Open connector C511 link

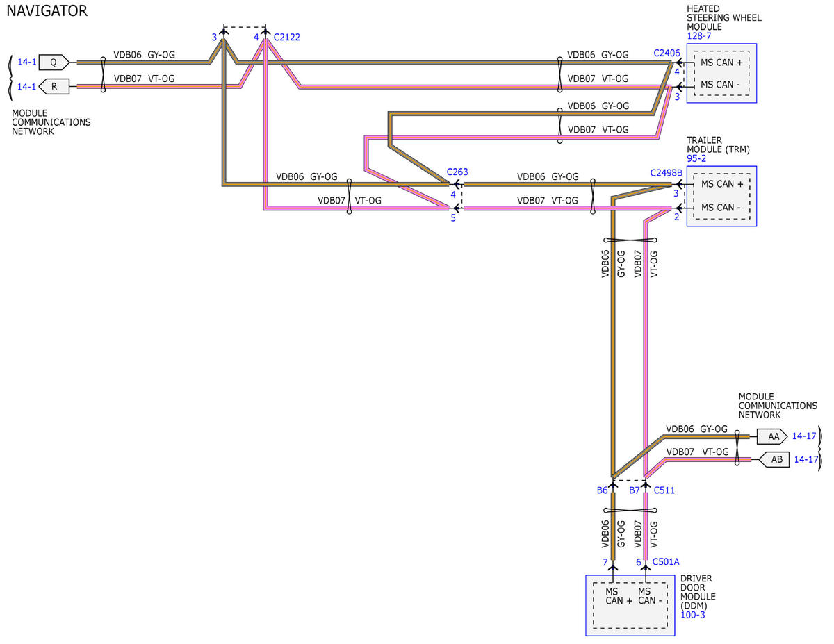(x=664, y=490)
